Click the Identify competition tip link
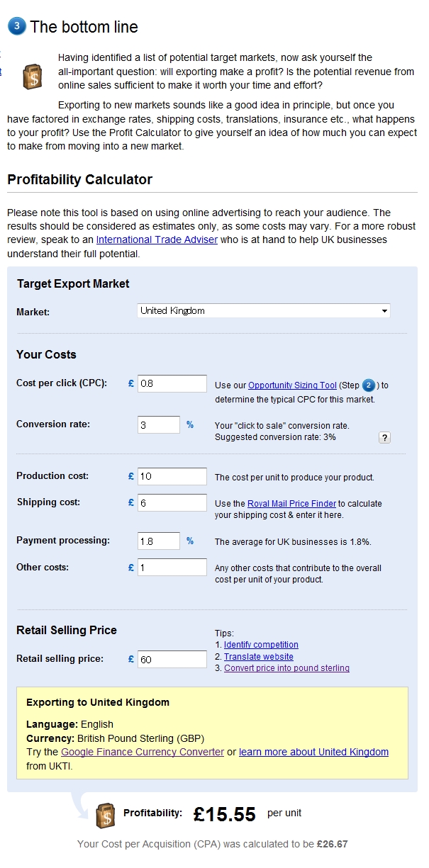This screenshot has height=868, width=429. pos(261,645)
